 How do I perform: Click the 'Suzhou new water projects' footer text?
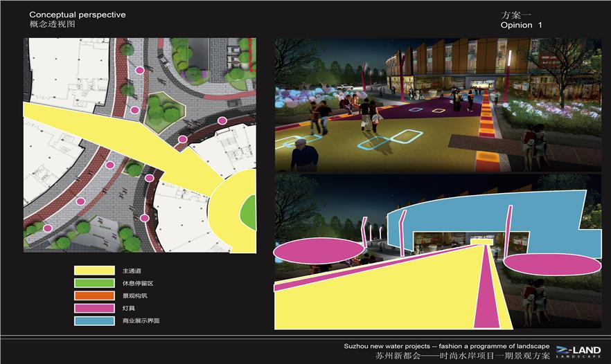(x=446, y=346)
